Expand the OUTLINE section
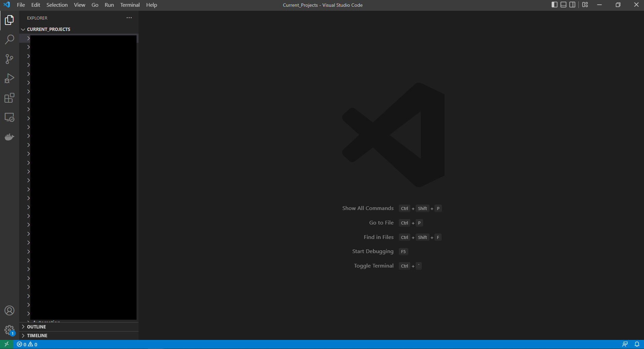Screen dimensions: 644x349 36,327
